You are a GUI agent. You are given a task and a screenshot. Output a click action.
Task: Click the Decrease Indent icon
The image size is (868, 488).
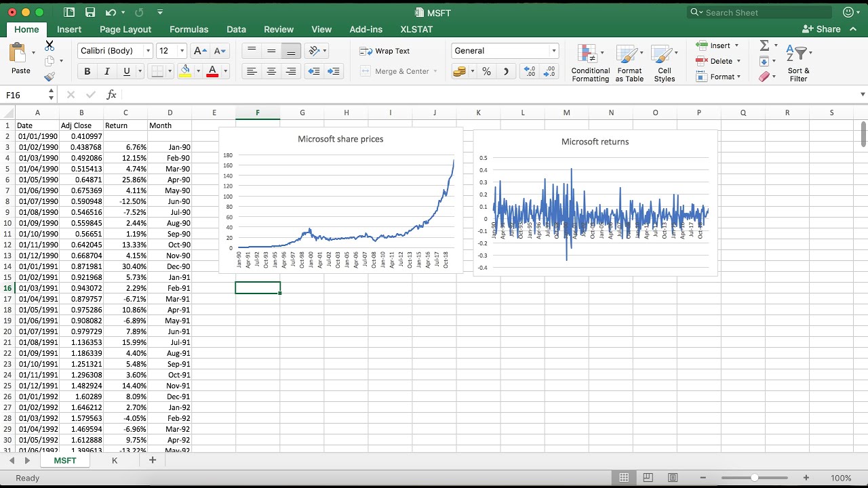[x=314, y=71]
